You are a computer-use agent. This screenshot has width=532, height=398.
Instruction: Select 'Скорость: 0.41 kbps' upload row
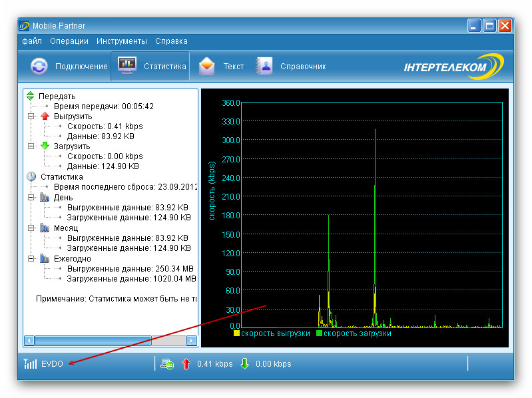105,126
